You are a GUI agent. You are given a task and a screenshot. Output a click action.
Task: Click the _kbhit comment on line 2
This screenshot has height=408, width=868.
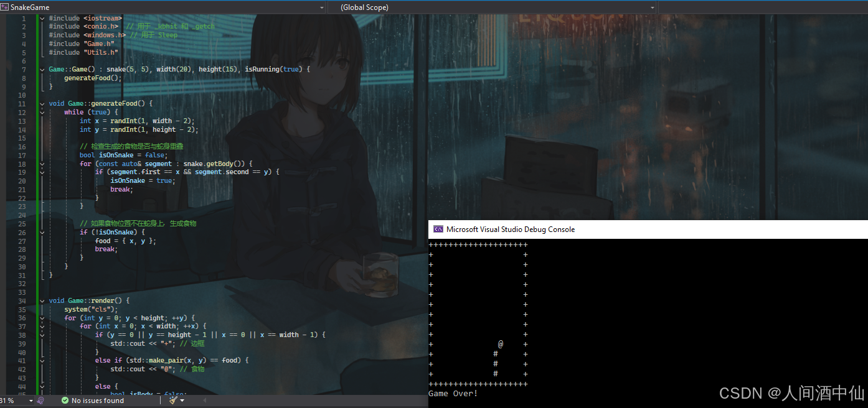(x=170, y=26)
